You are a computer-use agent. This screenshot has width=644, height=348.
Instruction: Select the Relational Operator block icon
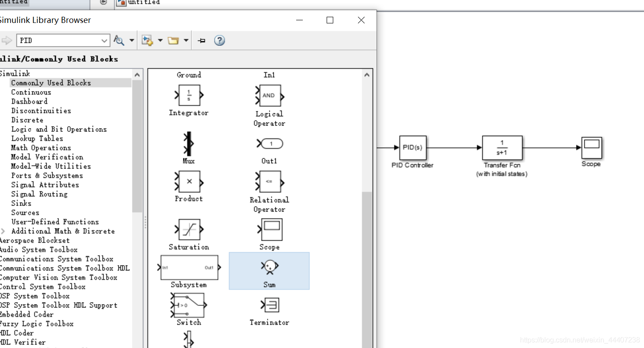point(269,182)
